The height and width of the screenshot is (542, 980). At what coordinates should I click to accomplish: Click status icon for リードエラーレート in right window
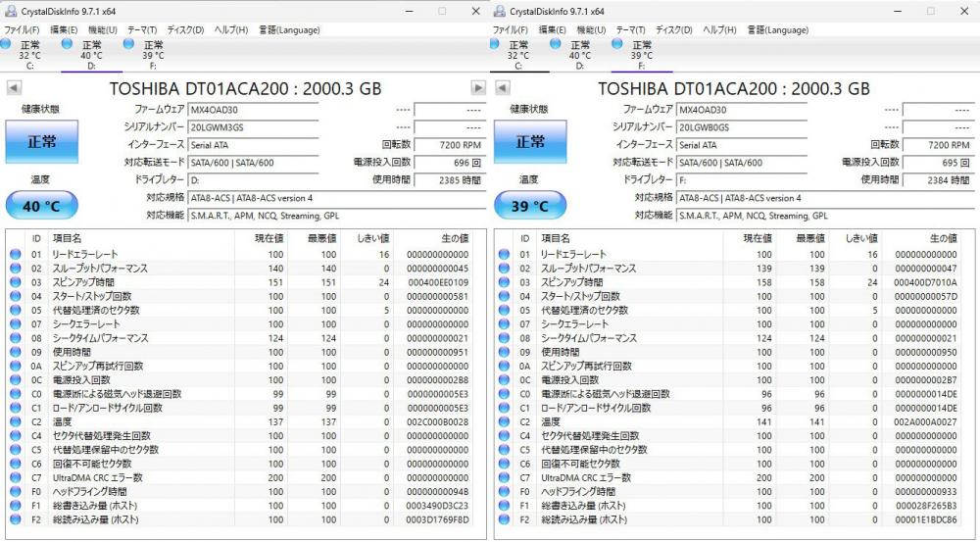pyautogui.click(x=504, y=255)
